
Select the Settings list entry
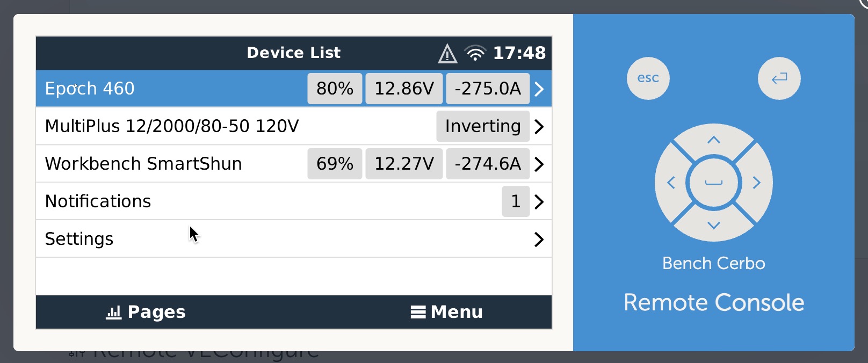(294, 239)
